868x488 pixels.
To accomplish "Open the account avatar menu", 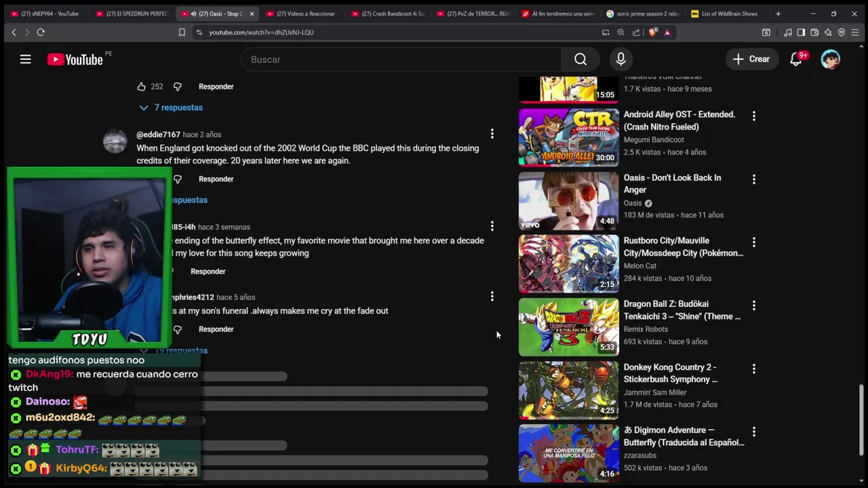I will [831, 60].
